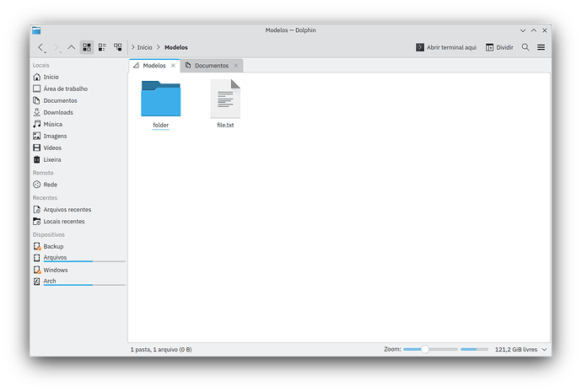The image size is (582, 392).
Task: Click Início in the breadcrumb path
Action: tap(145, 47)
